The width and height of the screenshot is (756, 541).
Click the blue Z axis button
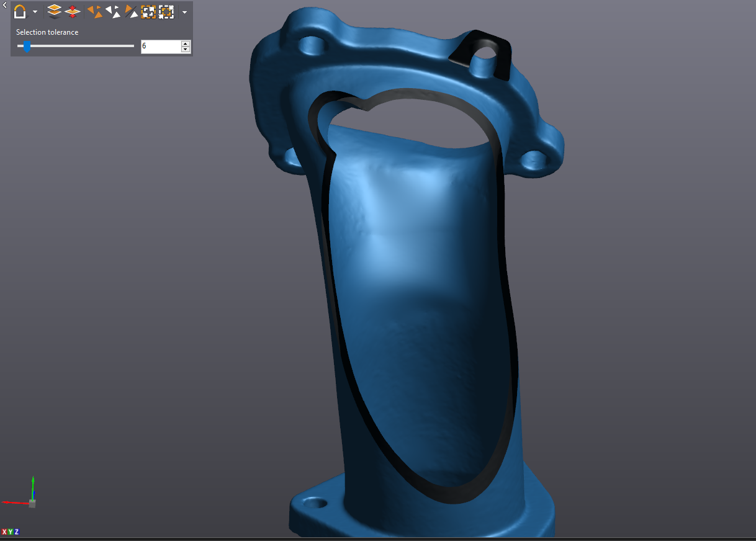coord(17,532)
